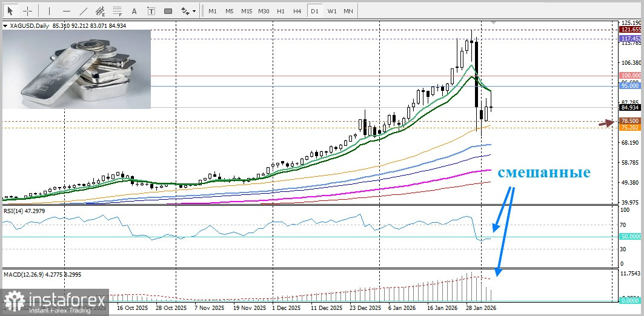
Task: Click the MACD 0.0000 level label
Action: coord(631,300)
